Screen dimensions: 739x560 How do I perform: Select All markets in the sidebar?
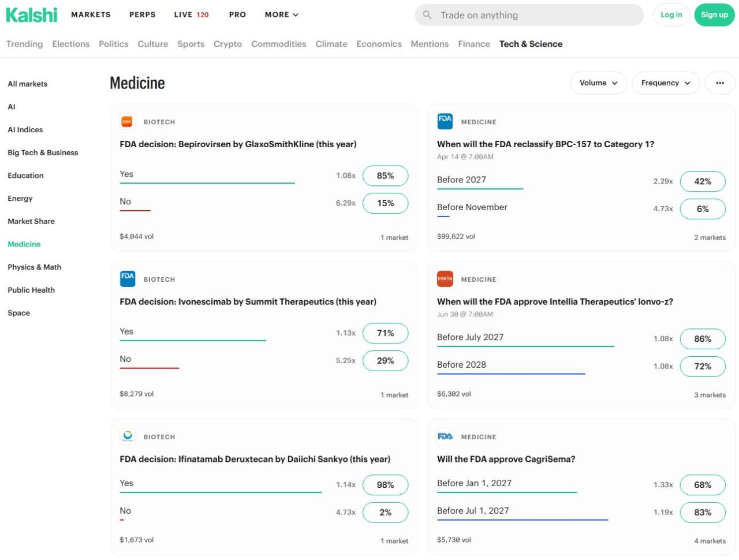(28, 84)
